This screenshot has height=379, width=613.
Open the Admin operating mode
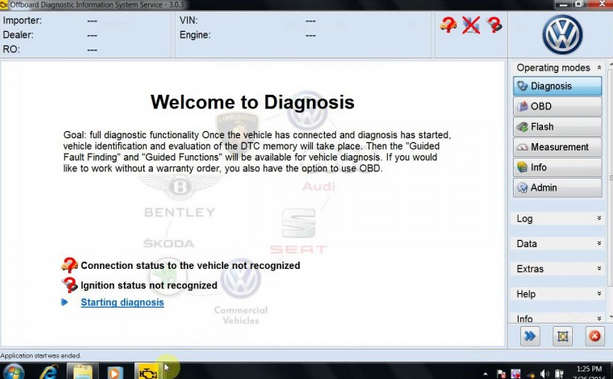(557, 188)
